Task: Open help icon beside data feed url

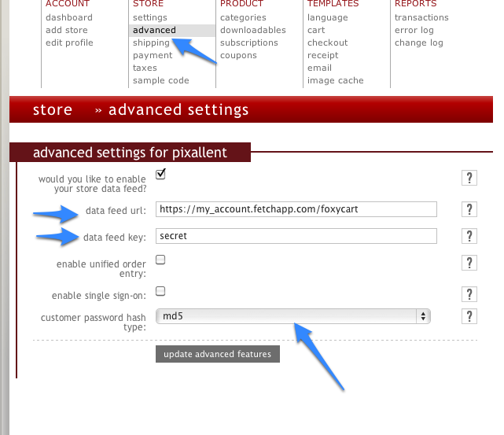Action: tap(469, 209)
